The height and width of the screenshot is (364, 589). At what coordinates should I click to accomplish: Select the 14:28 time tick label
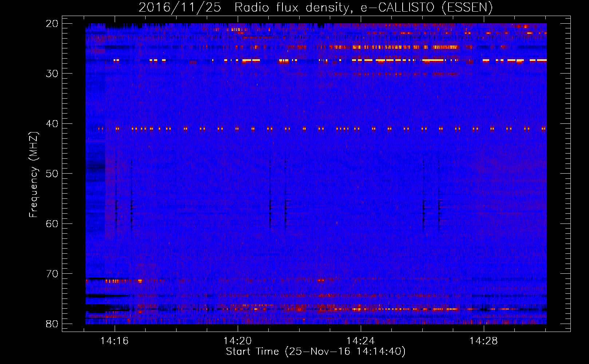pyautogui.click(x=484, y=341)
